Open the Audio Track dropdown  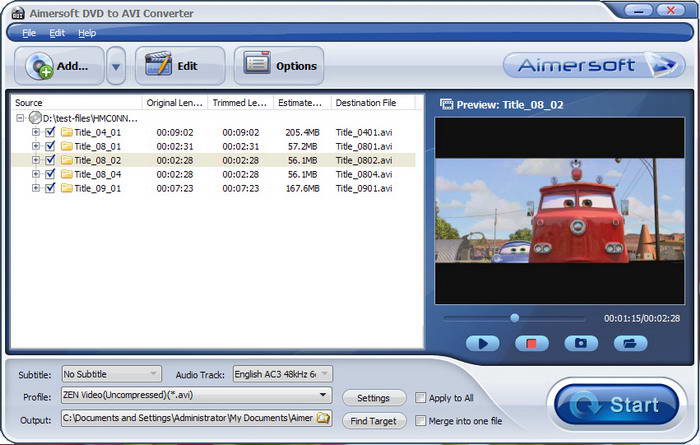pyautogui.click(x=283, y=374)
